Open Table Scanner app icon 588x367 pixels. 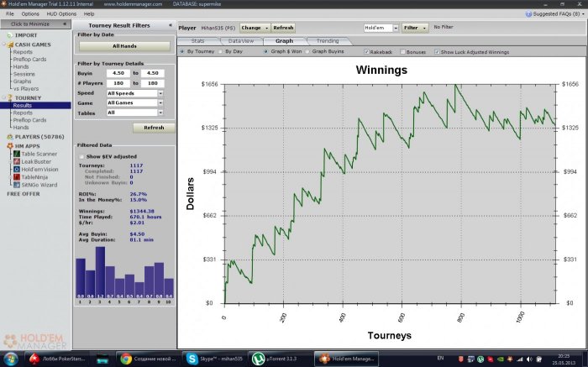click(x=17, y=154)
